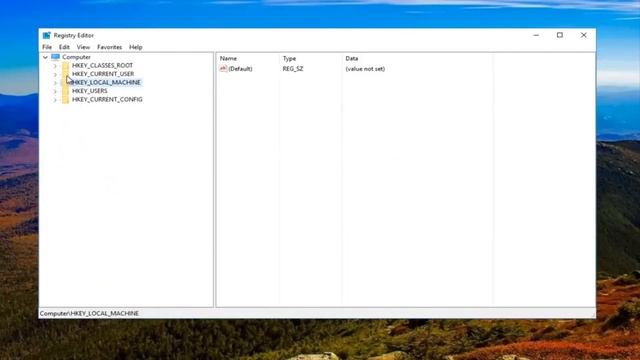Expand the HKEY_CURRENT_USER key
The image size is (640, 360).
55,74
